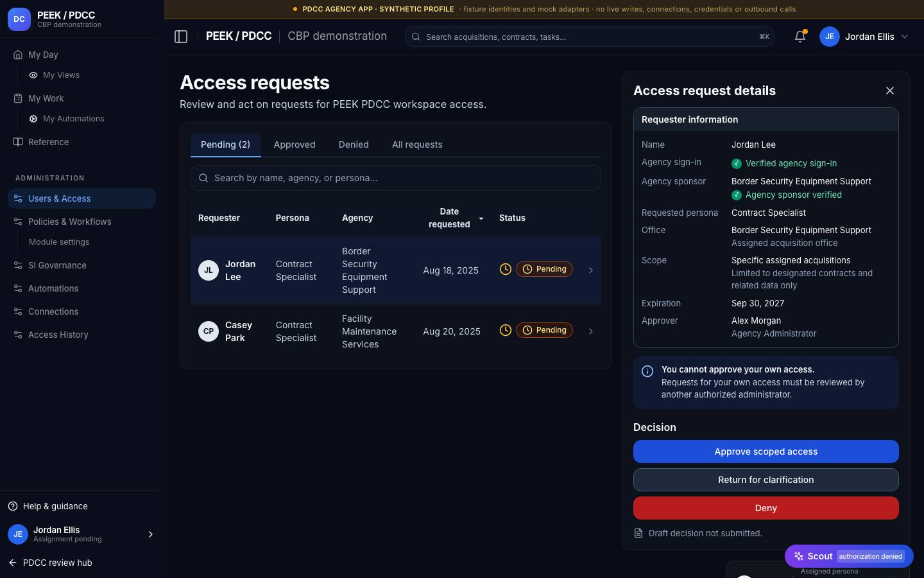Click the Deny button
The height and width of the screenshot is (578, 924).
pos(766,508)
